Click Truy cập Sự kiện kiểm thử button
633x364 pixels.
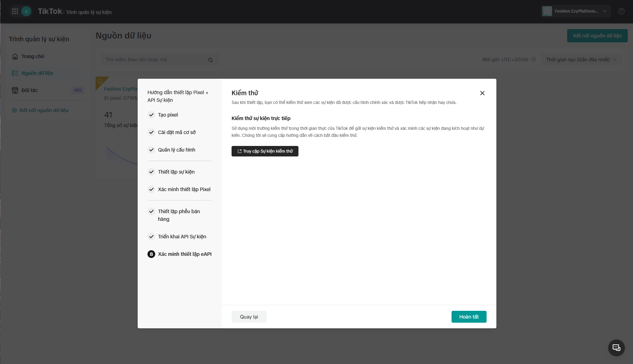[x=265, y=151]
